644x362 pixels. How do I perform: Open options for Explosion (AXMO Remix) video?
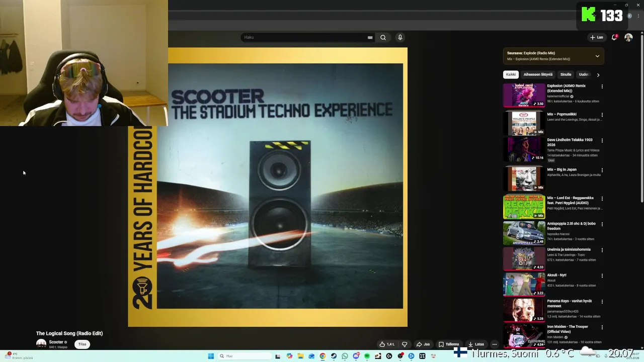pos(602,86)
